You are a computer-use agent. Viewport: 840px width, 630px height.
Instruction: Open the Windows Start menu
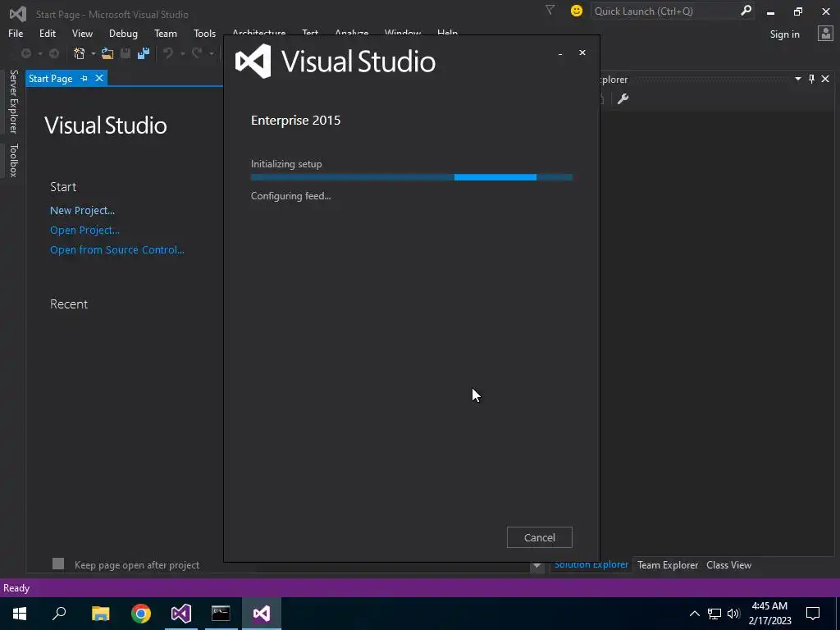point(20,614)
